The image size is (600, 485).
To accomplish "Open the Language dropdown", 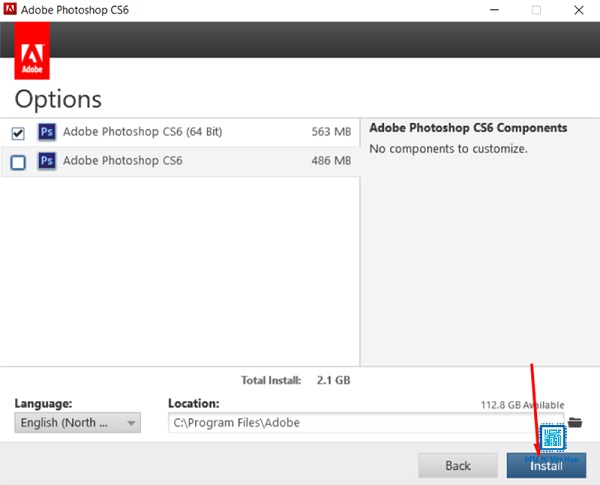I will (x=78, y=423).
